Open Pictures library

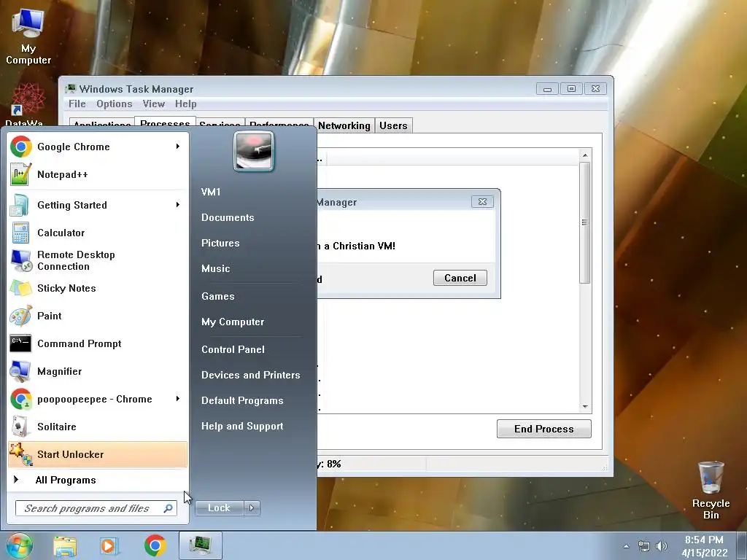point(220,243)
